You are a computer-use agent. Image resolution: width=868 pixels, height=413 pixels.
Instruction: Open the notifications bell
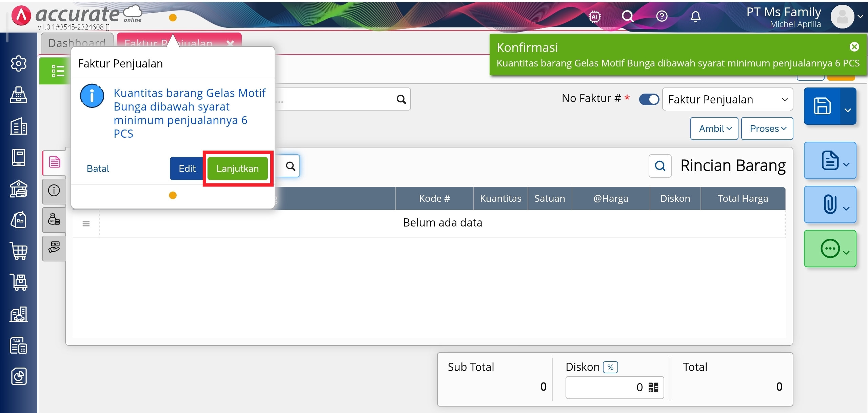(695, 16)
